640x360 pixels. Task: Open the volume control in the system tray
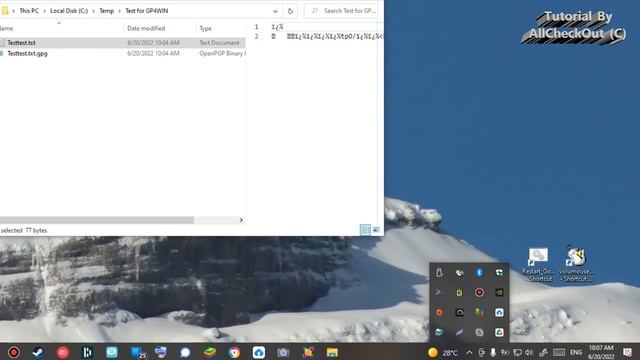pyautogui.click(x=529, y=352)
